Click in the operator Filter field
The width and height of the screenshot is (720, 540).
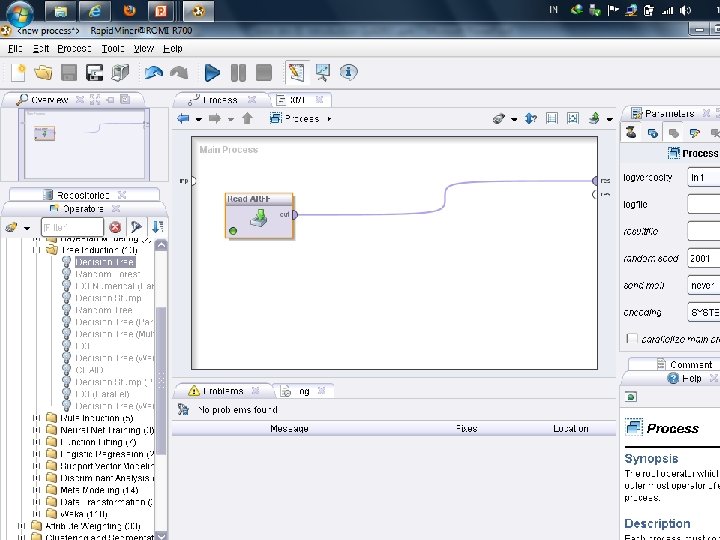[72, 227]
